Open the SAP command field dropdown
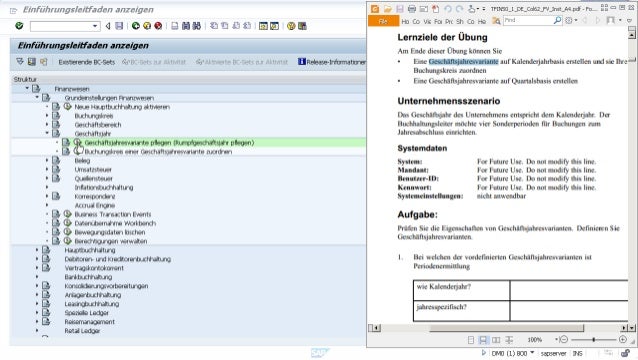 click(x=95, y=26)
